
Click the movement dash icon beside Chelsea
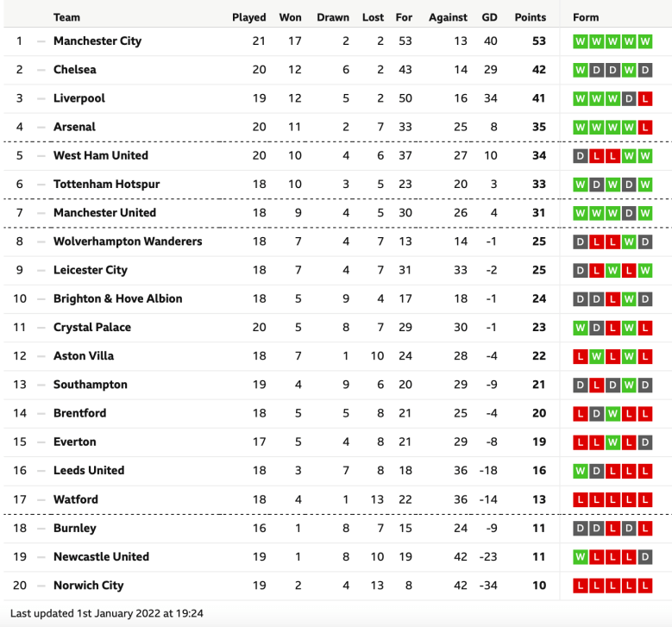(x=41, y=70)
